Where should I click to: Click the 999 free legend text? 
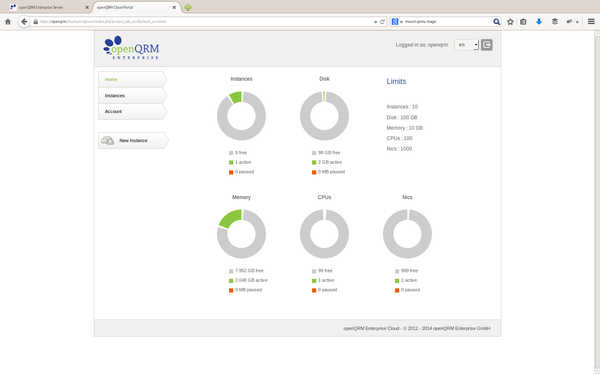409,271
